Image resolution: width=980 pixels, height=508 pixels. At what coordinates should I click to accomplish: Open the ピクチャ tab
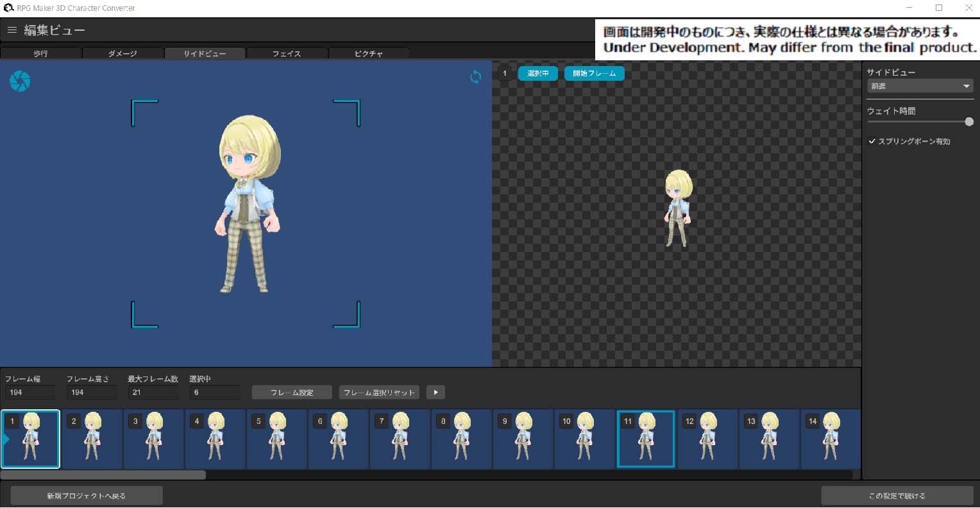coord(369,54)
